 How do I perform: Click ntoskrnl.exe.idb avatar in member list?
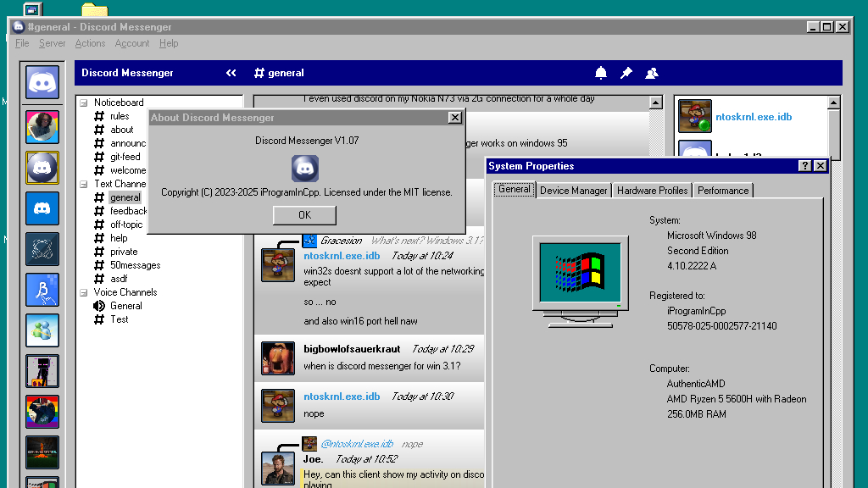pyautogui.click(x=695, y=116)
